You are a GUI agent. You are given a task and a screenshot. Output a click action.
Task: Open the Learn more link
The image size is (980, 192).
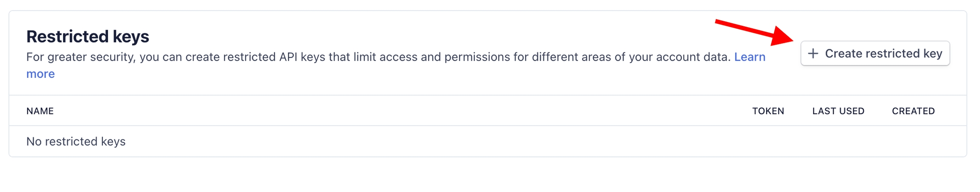tap(749, 57)
